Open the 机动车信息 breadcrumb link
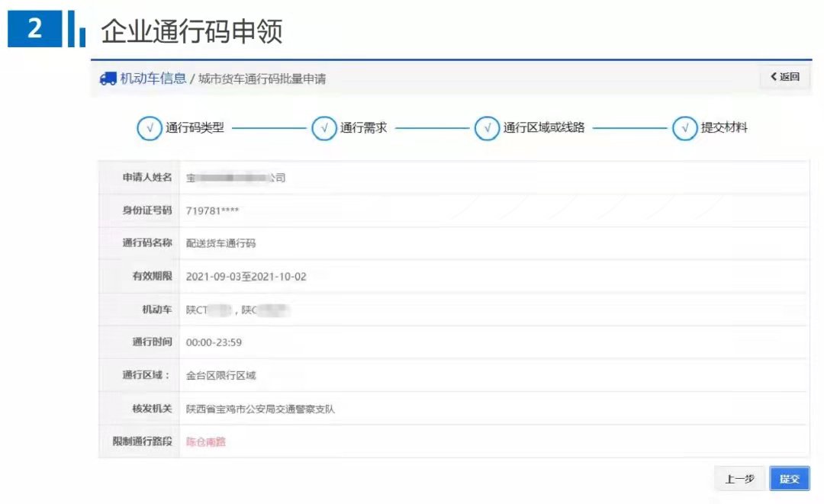Viewport: 824px width, 504px height. (153, 79)
